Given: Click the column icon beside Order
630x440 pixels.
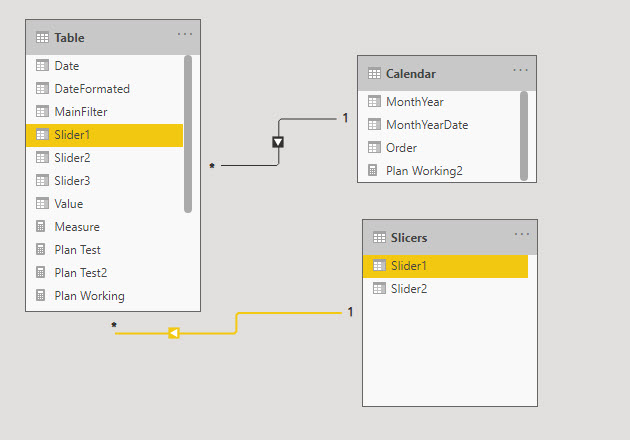Looking at the screenshot, I should pyautogui.click(x=374, y=147).
